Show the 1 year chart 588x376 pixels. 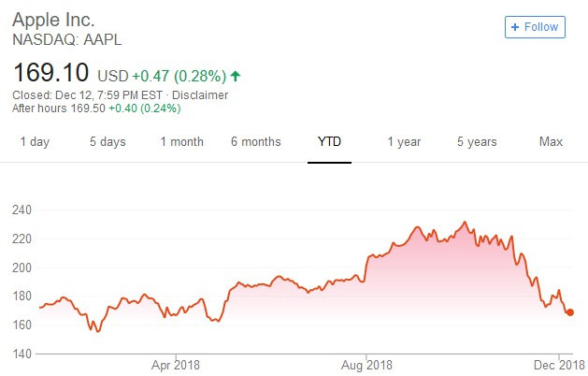click(x=404, y=142)
